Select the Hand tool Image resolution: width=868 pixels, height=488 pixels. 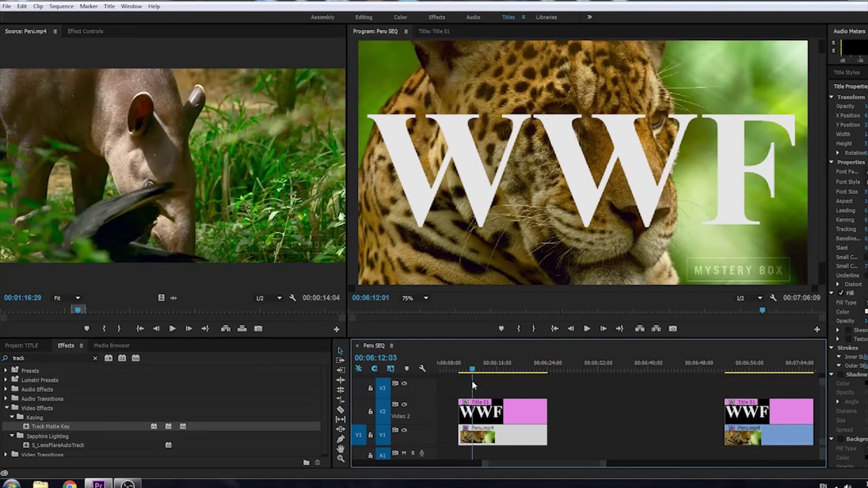340,449
